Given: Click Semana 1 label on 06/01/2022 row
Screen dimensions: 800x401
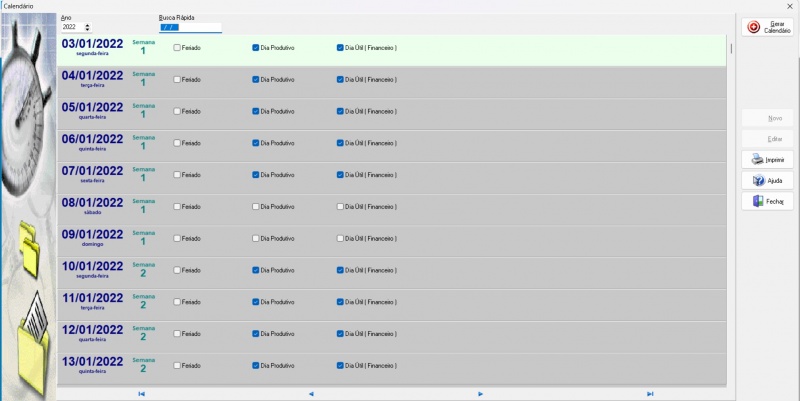Looking at the screenshot, I should 143,142.
